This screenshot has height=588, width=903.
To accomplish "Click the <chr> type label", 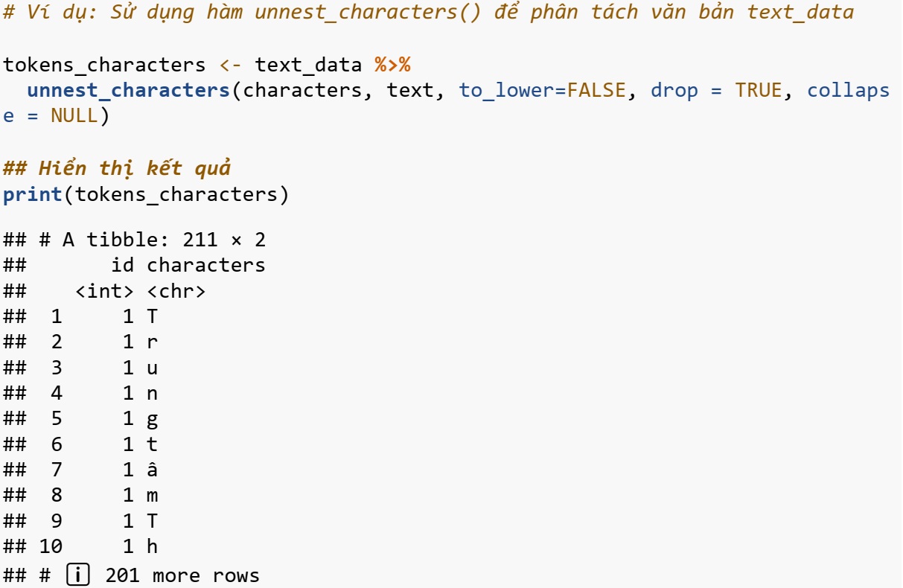I will pos(176,292).
